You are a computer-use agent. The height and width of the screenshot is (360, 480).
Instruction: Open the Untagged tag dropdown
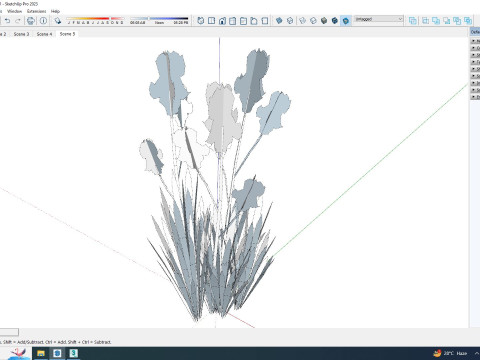pyautogui.click(x=379, y=19)
